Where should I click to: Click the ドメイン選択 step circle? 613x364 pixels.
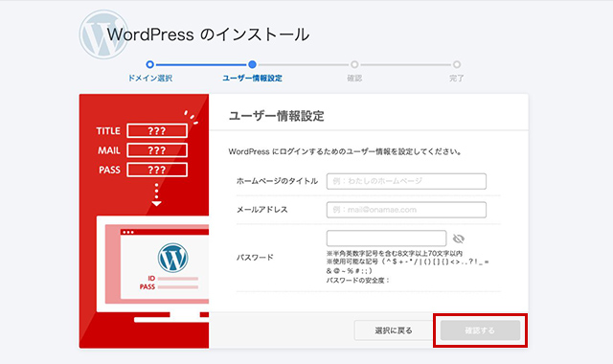click(149, 64)
